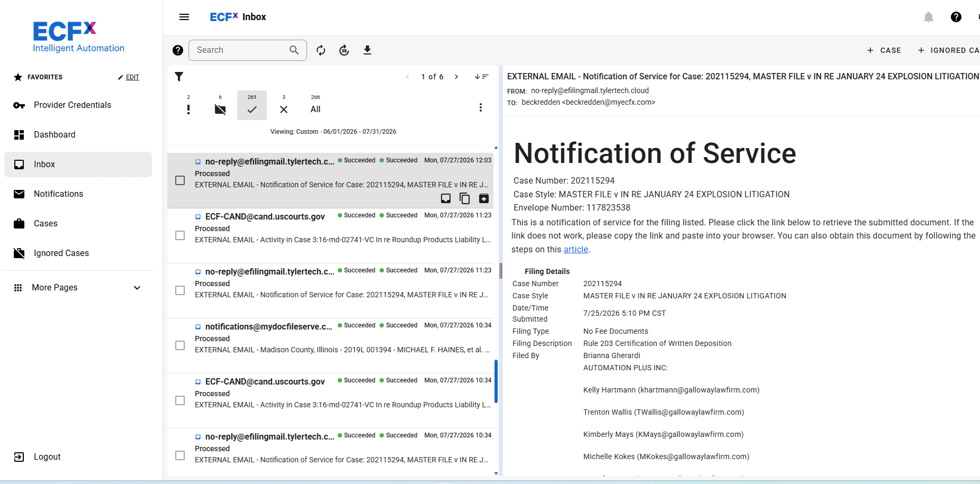Click the inbox action icon on selected email
The height and width of the screenshot is (484, 980).
coord(446,198)
